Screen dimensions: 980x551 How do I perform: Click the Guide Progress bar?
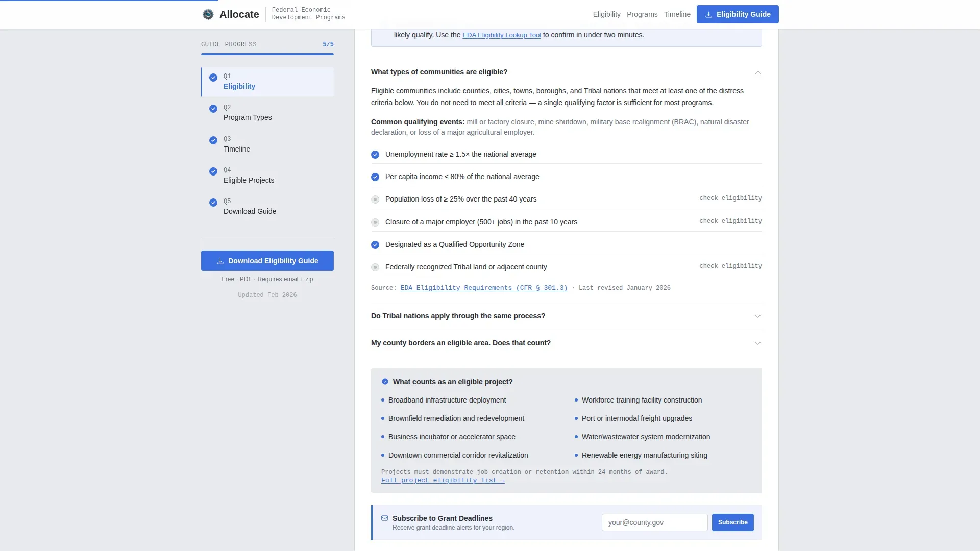267,54
